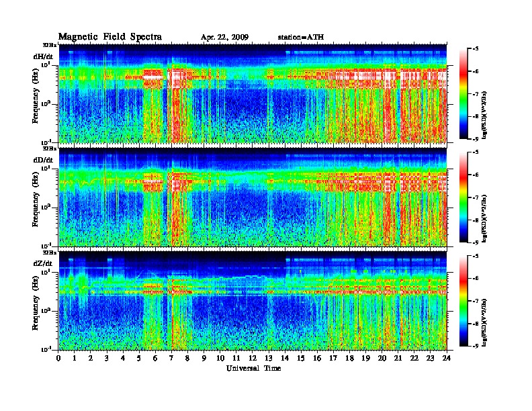Click the -5 value on top color scale
The image size is (532, 411).
coord(476,49)
